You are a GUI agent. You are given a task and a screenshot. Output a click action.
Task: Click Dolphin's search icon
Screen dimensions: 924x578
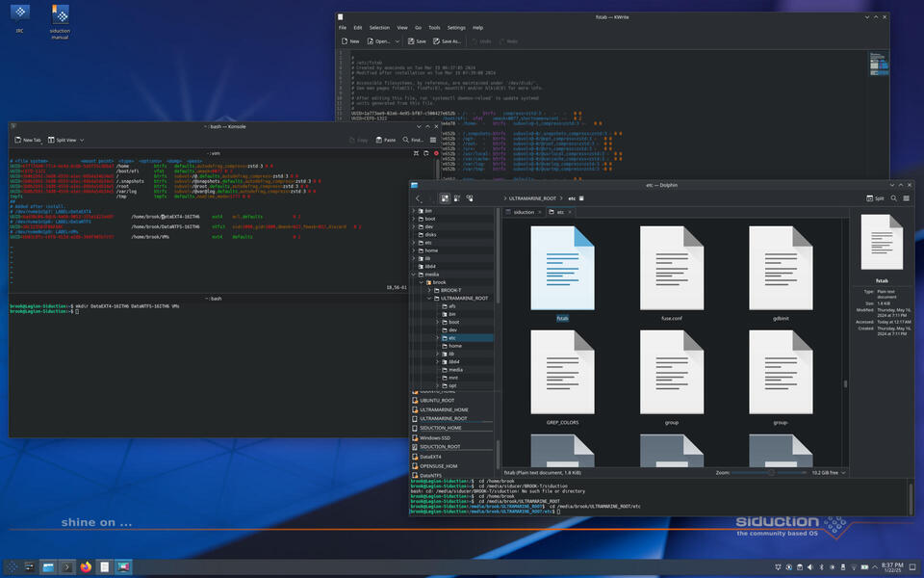pos(893,198)
